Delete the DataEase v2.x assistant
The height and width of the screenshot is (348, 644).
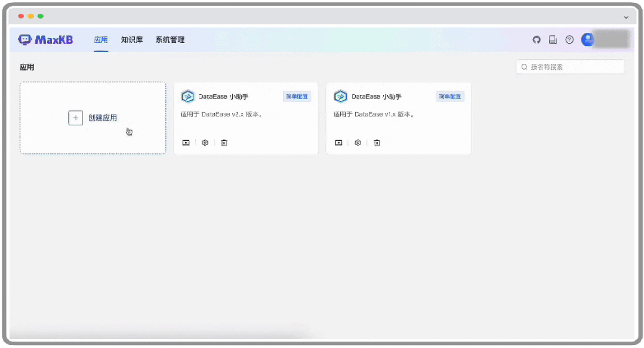[224, 143]
